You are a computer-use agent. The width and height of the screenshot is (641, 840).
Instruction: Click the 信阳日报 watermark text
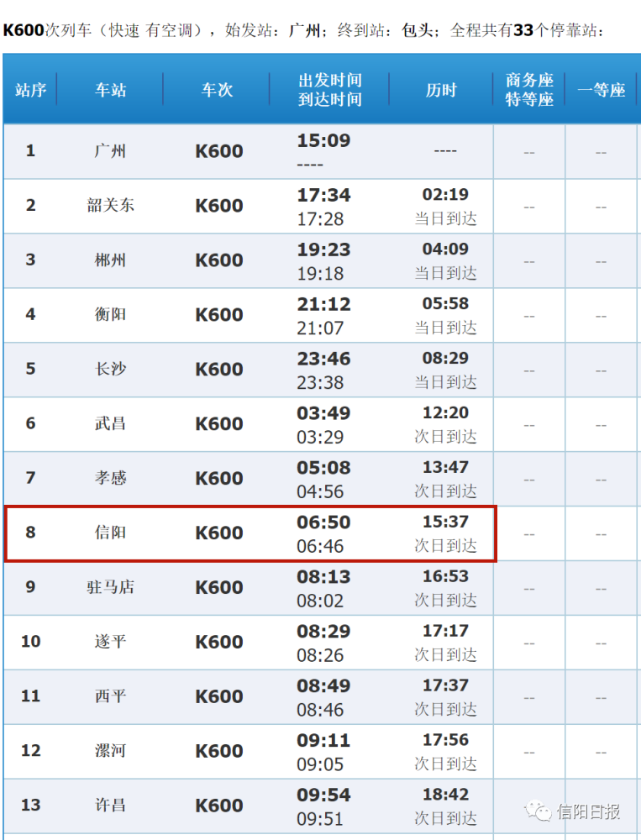click(x=588, y=811)
